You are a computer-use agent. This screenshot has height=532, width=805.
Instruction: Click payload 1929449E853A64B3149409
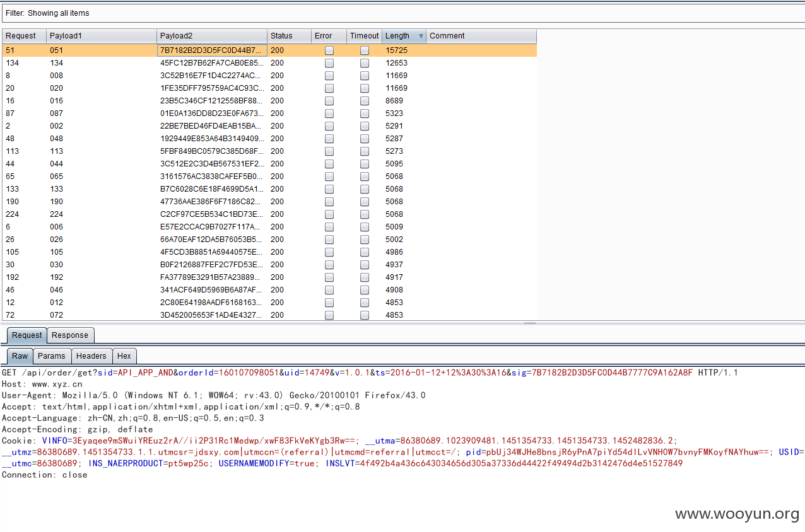tap(212, 139)
